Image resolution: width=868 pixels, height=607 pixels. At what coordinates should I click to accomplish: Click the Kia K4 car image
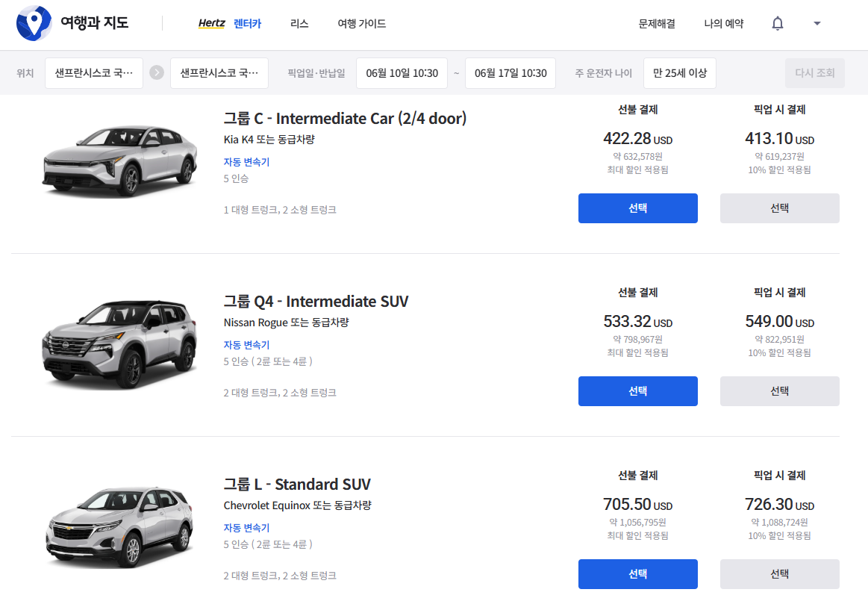tap(119, 160)
